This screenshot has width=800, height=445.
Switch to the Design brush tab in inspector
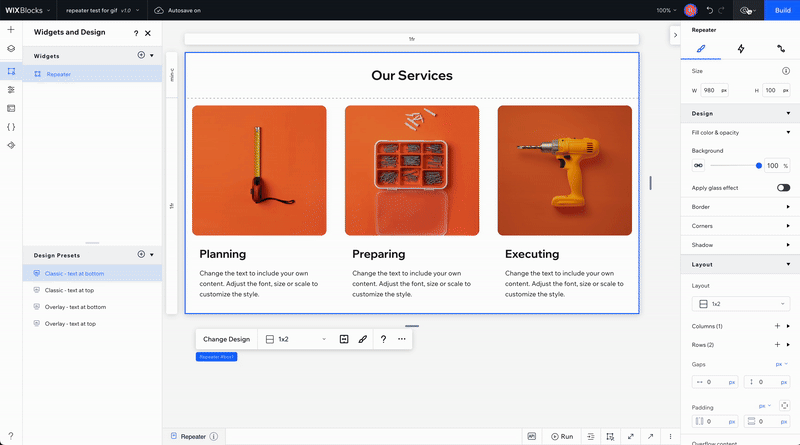(701, 48)
